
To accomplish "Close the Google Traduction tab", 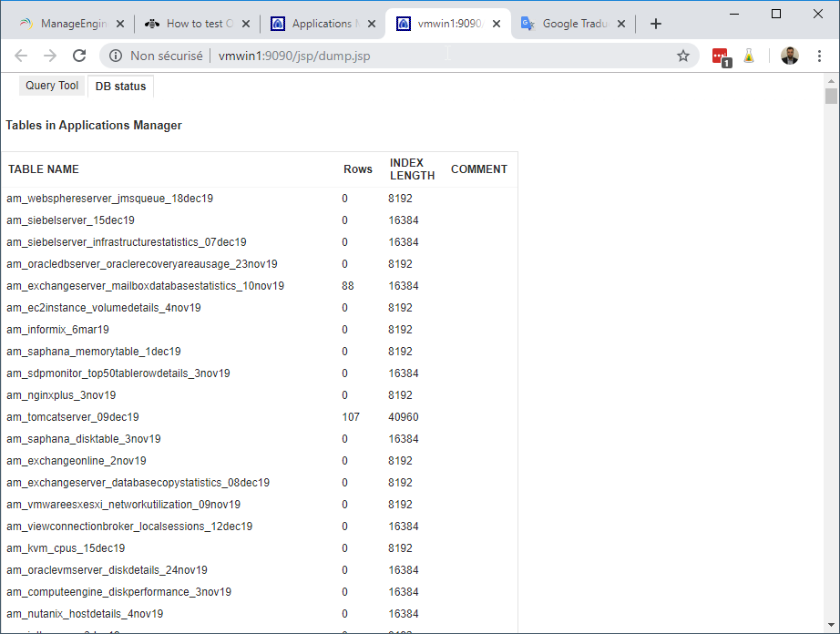I will point(621,24).
